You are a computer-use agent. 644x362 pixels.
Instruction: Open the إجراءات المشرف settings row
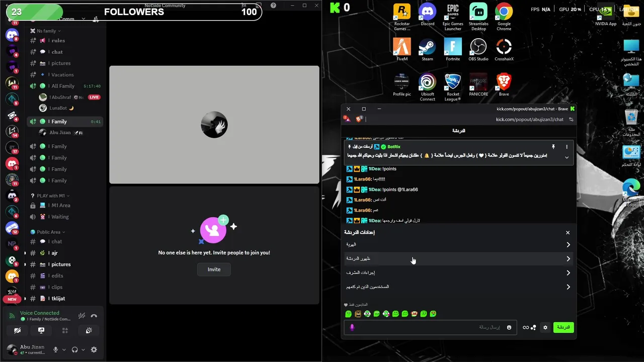click(x=458, y=273)
